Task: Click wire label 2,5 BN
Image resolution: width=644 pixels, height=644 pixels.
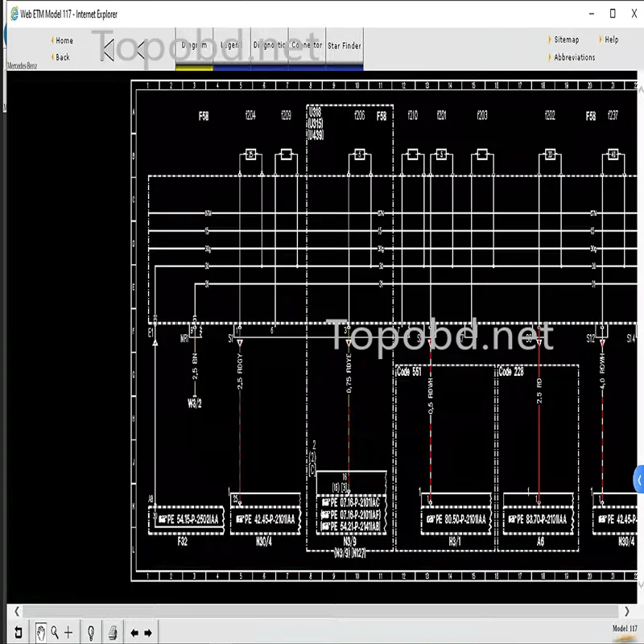Action: pos(195,366)
